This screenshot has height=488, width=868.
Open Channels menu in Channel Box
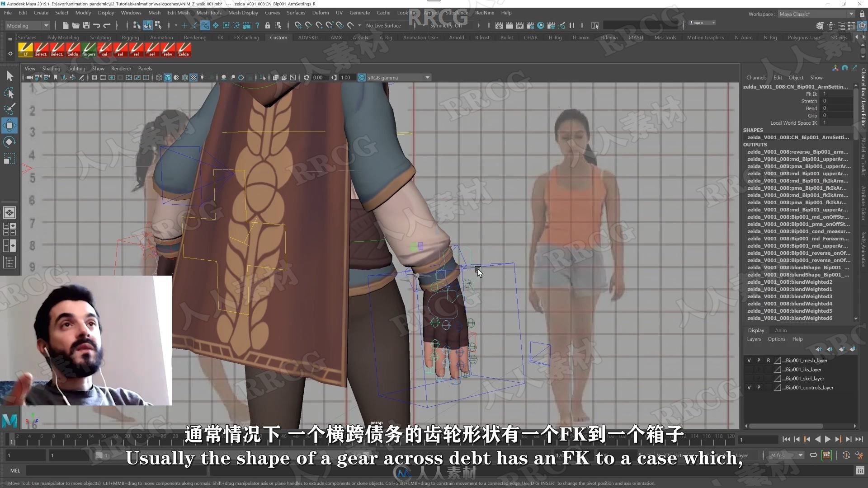[756, 78]
